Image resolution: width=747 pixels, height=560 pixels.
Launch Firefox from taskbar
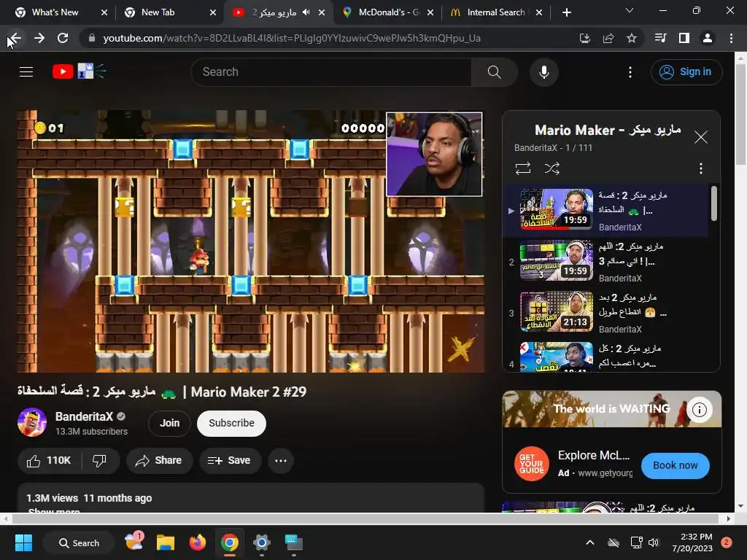click(x=197, y=542)
